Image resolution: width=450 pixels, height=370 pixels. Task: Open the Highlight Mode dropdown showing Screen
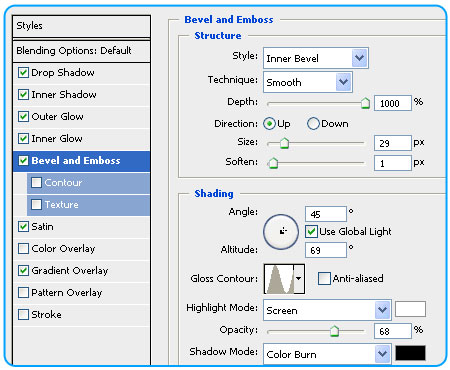(327, 310)
